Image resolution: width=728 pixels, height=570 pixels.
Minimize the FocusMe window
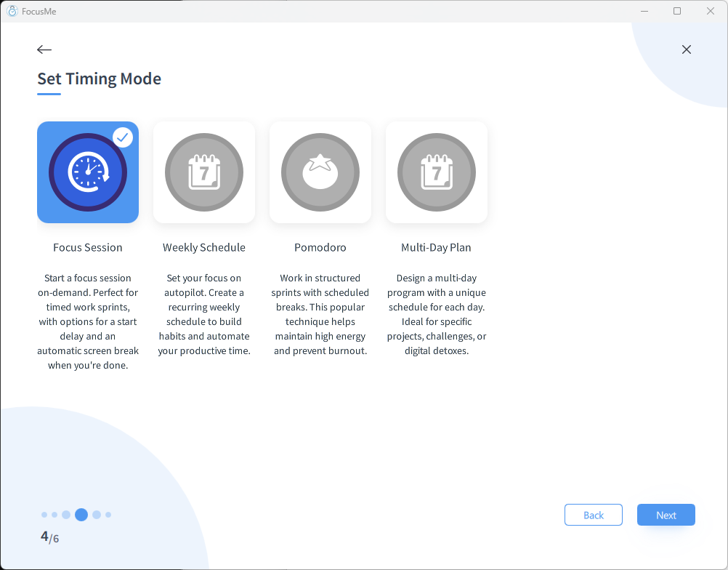[644, 11]
